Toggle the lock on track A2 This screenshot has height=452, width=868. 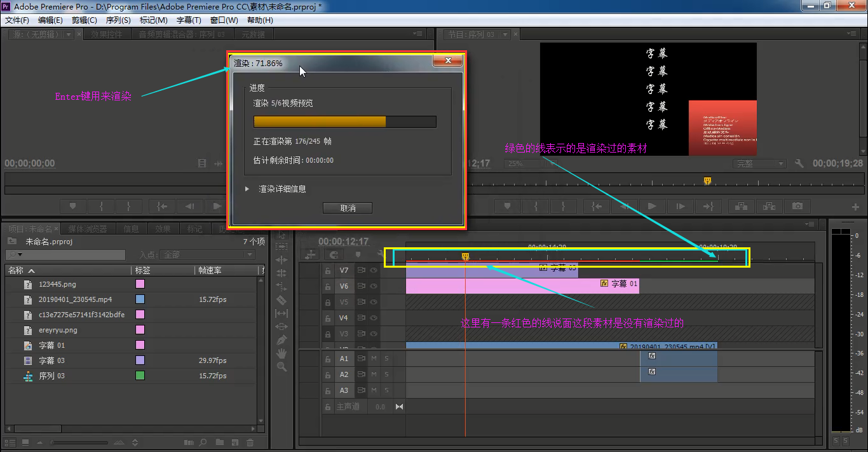[328, 374]
